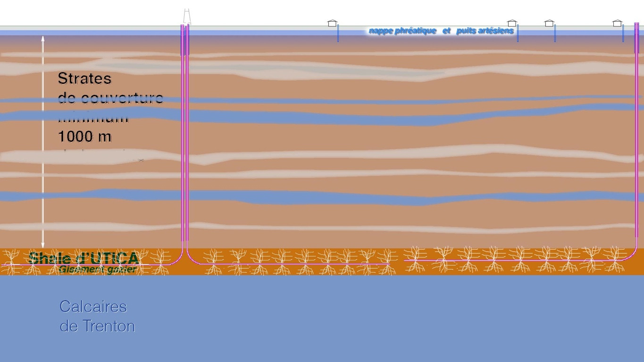Click the drilling rig derrick at the surface
Screen dimensions: 644x362
pos(187,16)
